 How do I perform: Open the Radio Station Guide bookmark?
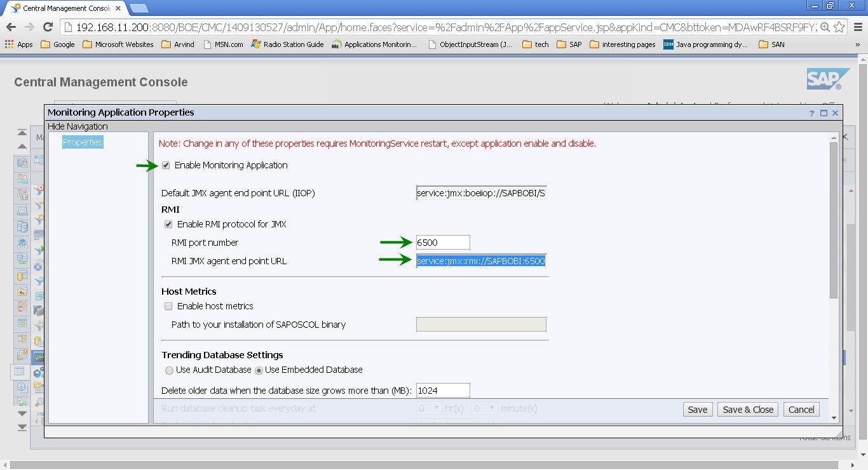287,44
